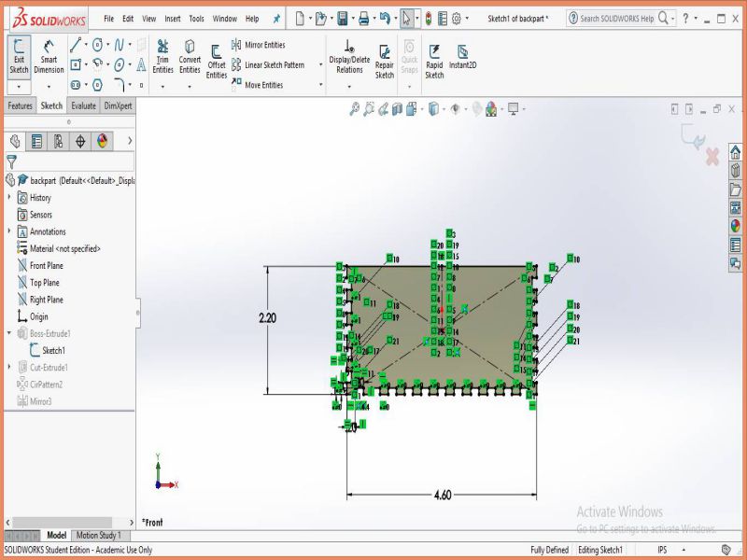Screen dimensions: 747x560
Task: Click the feature tree filter icon
Action: (x=12, y=161)
